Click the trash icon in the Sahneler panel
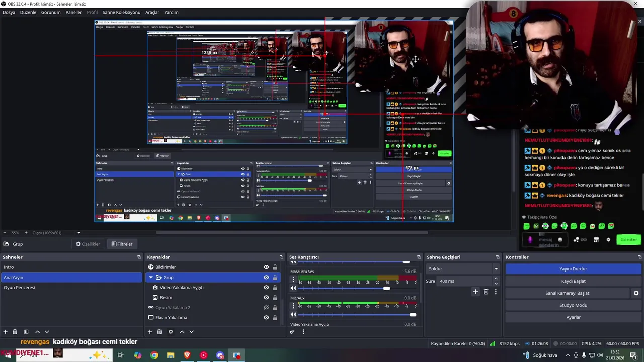The width and height of the screenshot is (644, 362). click(15, 332)
